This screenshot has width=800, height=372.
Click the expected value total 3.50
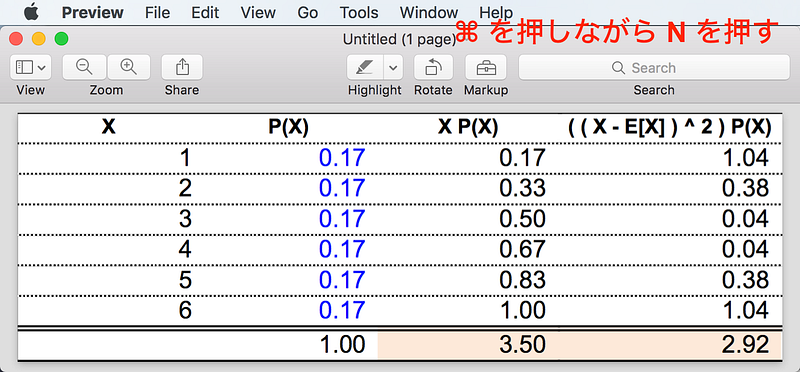click(x=522, y=345)
